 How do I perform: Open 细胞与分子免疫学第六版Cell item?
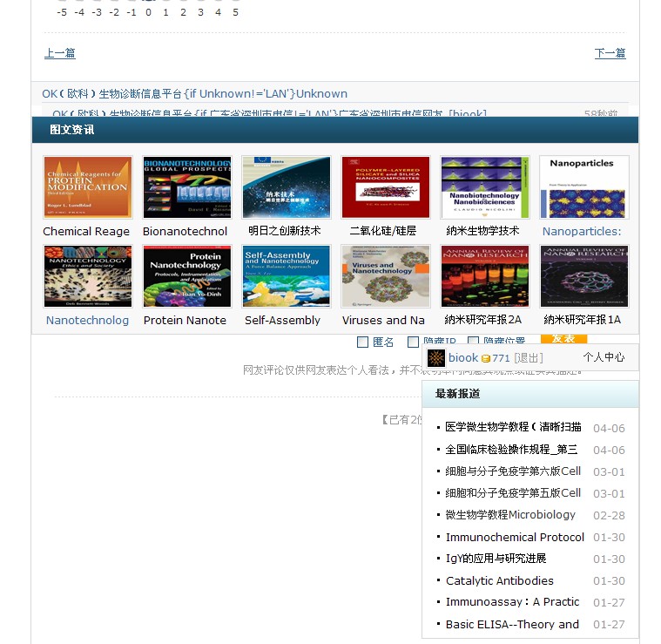click(x=513, y=471)
